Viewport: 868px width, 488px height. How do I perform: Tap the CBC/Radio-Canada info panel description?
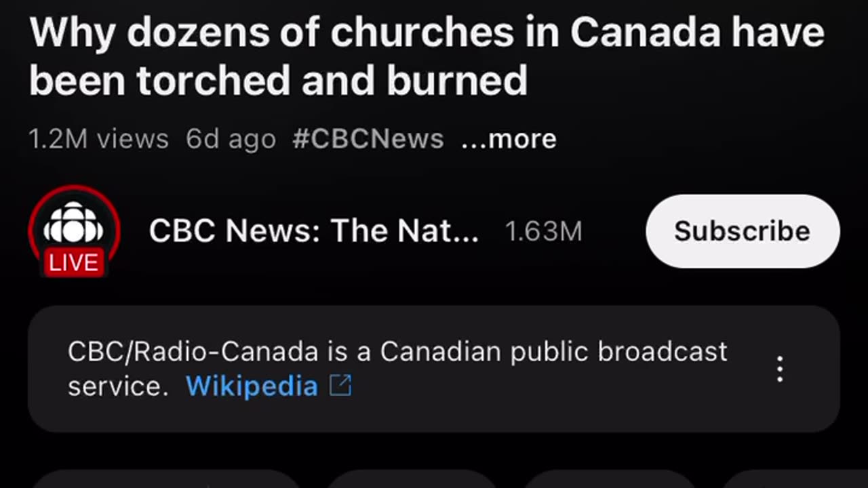click(x=397, y=352)
